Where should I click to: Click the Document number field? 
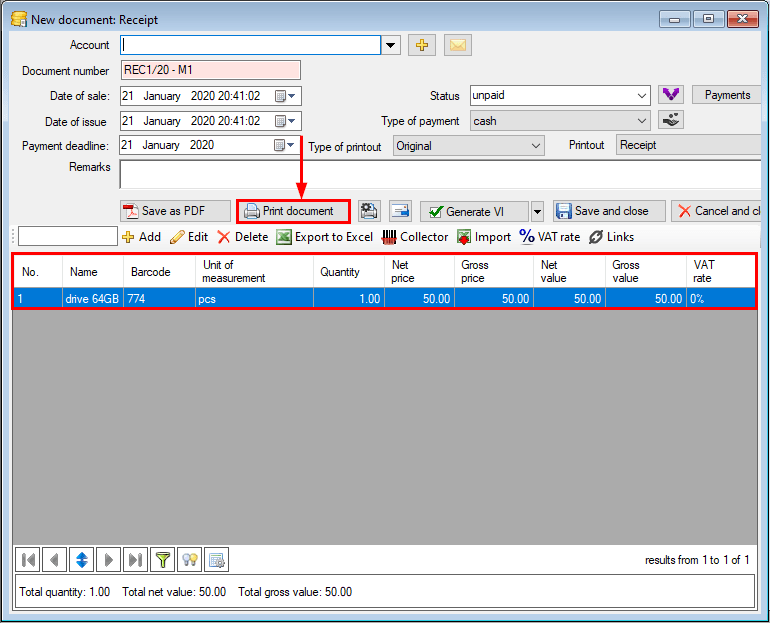tap(211, 70)
